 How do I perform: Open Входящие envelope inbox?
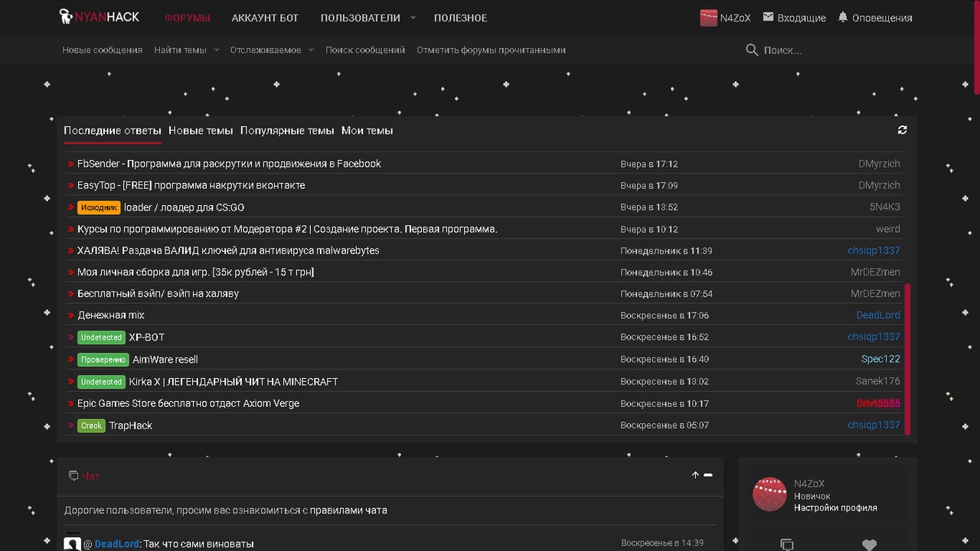794,18
